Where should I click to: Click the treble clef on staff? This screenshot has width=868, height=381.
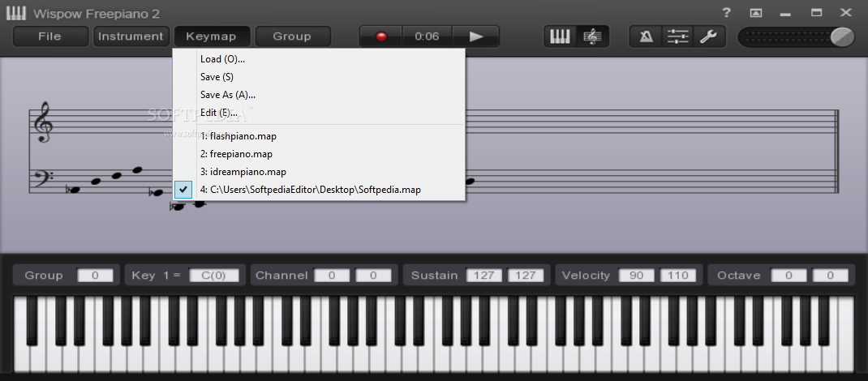click(x=43, y=122)
